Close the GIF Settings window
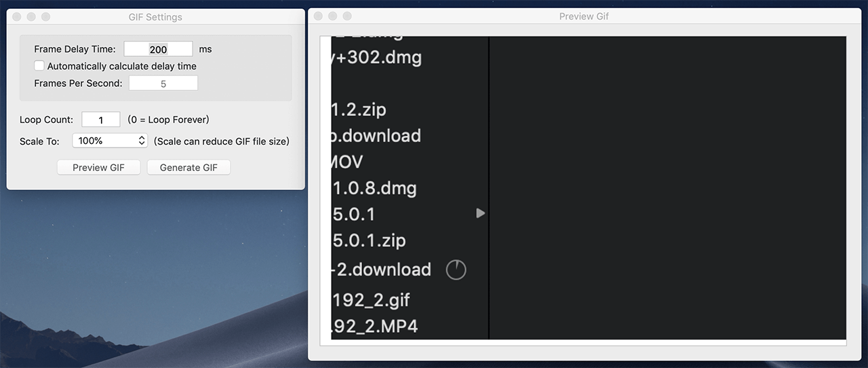 pyautogui.click(x=17, y=16)
